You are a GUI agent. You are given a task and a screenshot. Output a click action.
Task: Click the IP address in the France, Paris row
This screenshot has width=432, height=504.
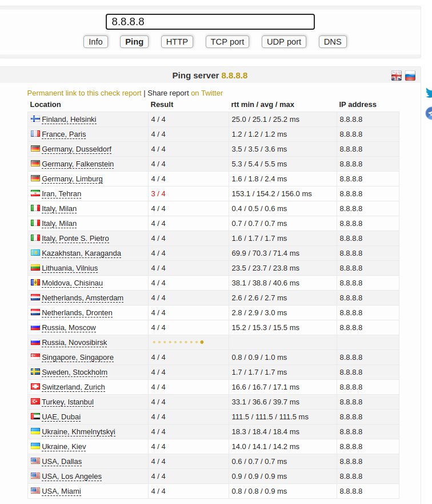(x=351, y=134)
